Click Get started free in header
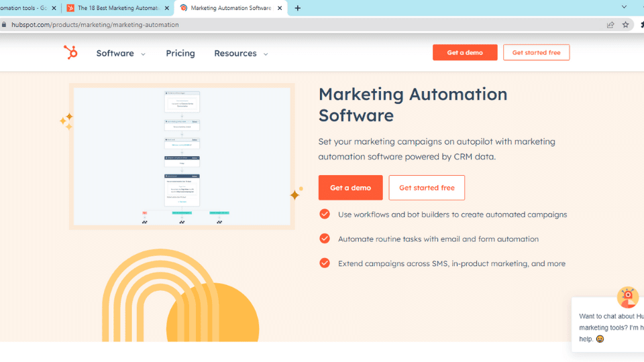 (537, 52)
